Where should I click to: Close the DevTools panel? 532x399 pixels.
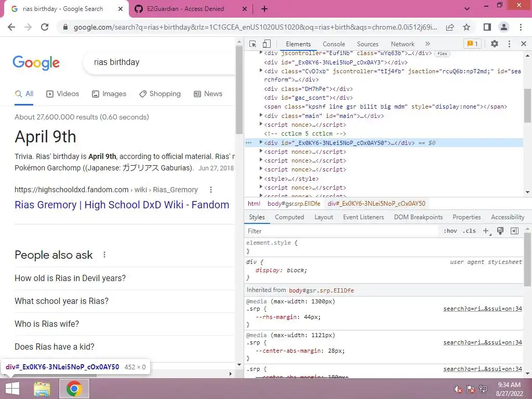point(524,44)
